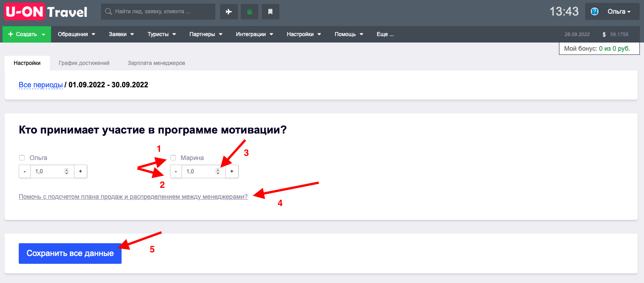Switch to the Зарплата менеджеров tab
This screenshot has height=283, width=644.
tap(156, 63)
